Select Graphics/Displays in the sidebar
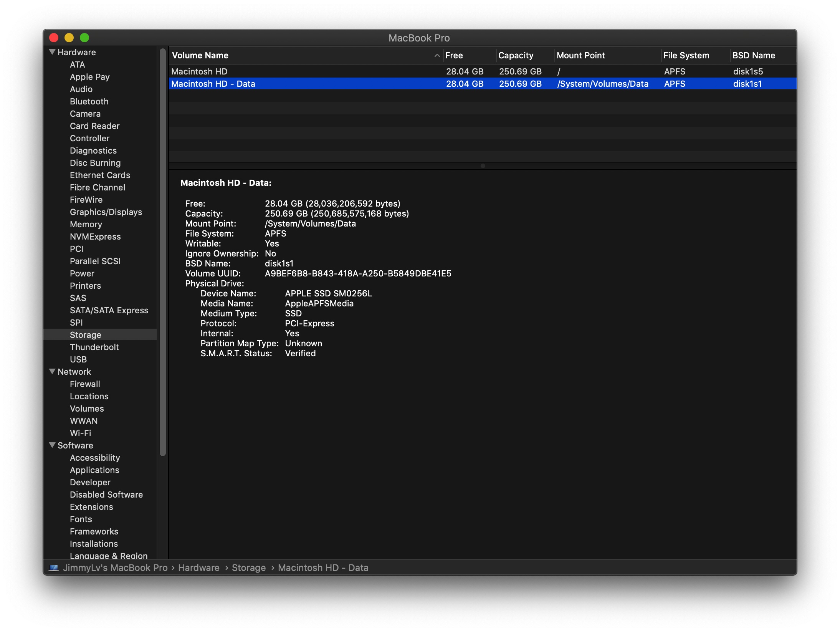 coord(106,212)
